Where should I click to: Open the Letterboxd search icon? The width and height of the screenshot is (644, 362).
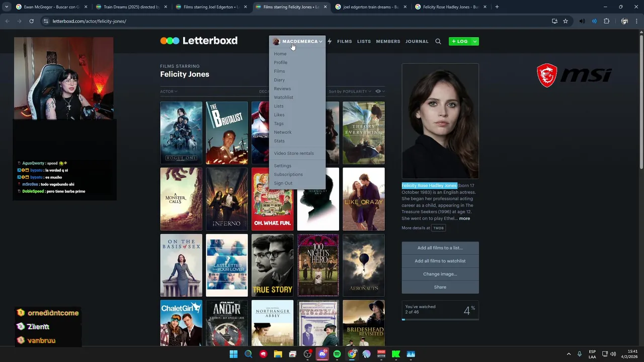pos(438,41)
